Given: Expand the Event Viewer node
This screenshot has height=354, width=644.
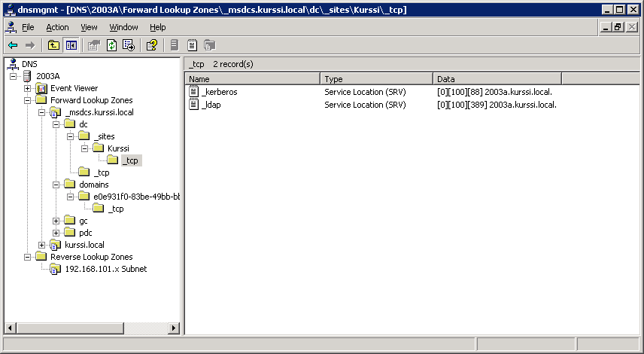Looking at the screenshot, I should tap(27, 88).
